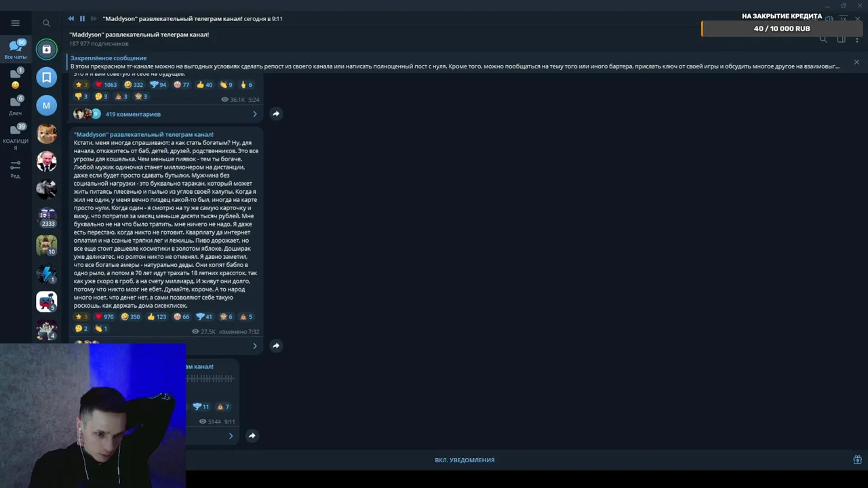Expand comments chevron beside 419 комментариев

click(x=255, y=114)
